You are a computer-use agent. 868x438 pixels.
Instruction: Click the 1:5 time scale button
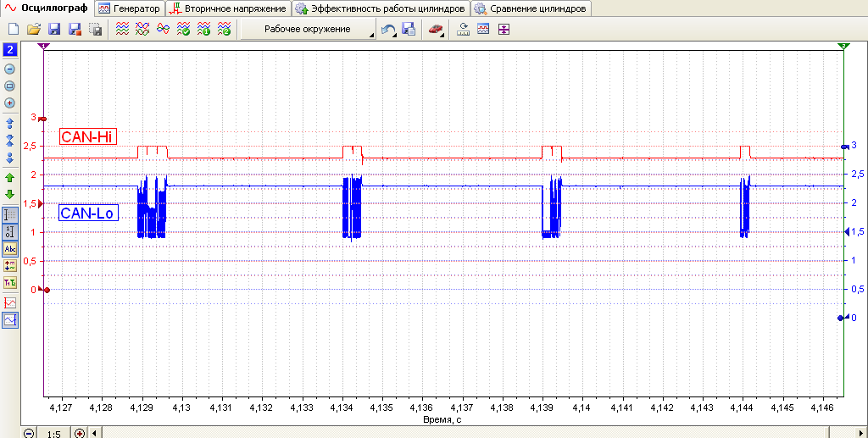tap(53, 434)
